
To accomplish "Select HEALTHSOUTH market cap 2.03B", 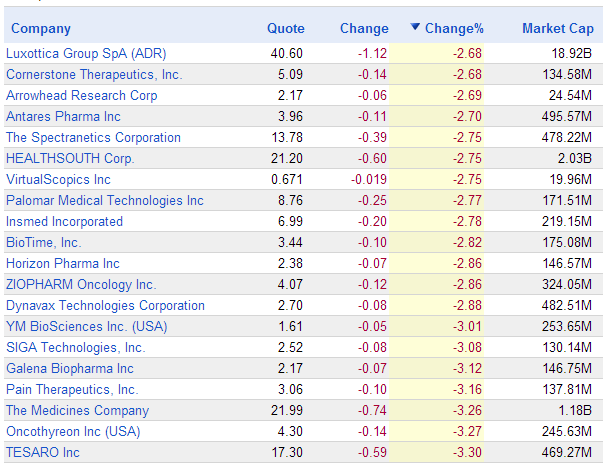I will (x=575, y=158).
